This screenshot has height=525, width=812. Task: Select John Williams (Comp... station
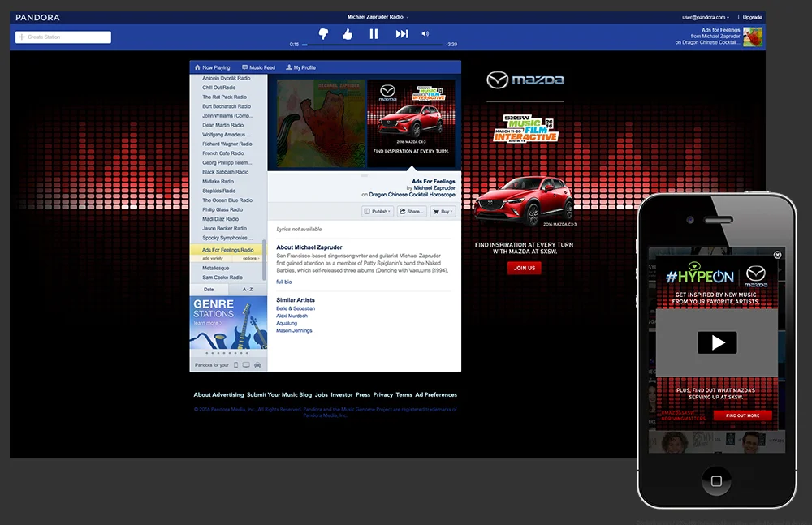pyautogui.click(x=228, y=115)
